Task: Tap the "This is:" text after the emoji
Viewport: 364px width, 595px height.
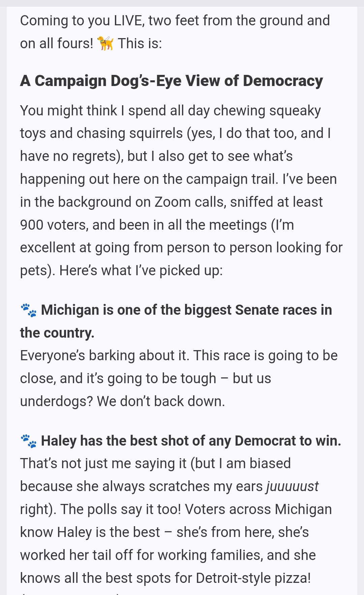Action: point(140,44)
